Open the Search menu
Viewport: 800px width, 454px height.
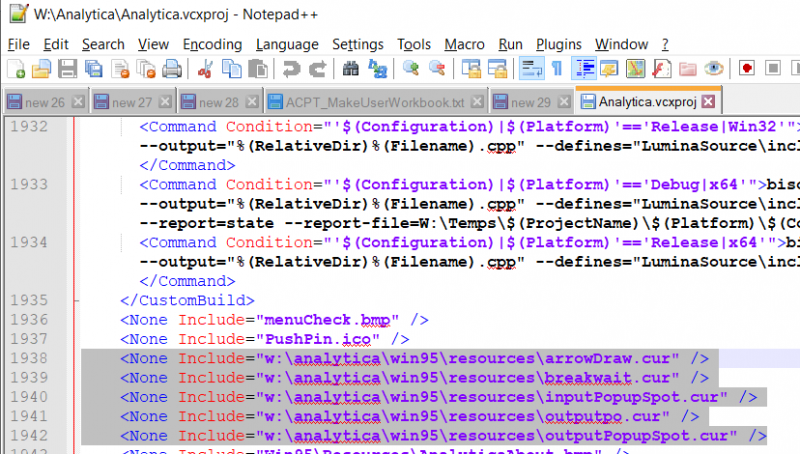(103, 45)
